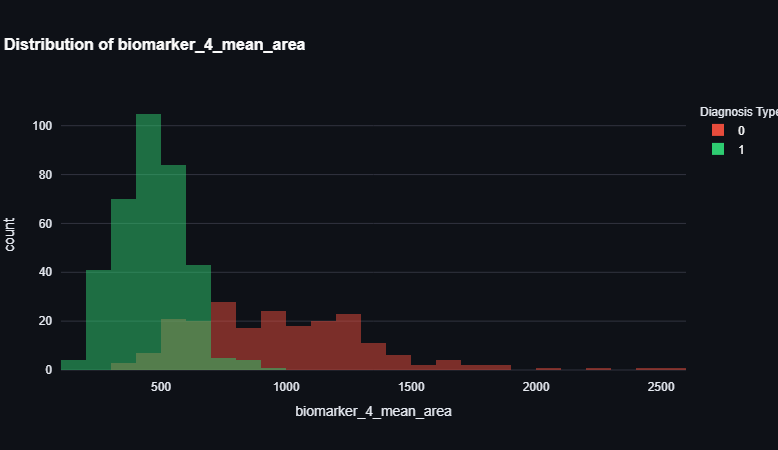Screen dimensions: 778x450
Task: Toggle the green Diagnosis Type 1 legend swatch
Action: point(717,150)
